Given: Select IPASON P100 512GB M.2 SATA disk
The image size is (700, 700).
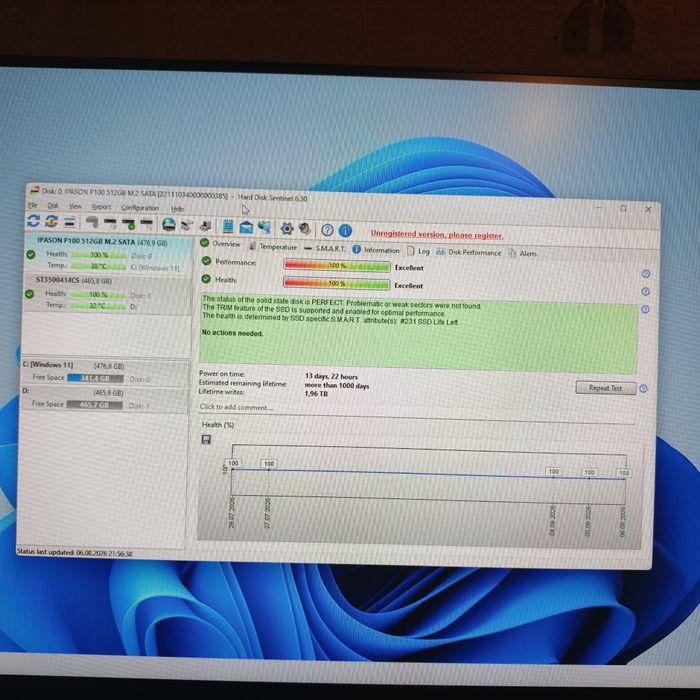Looking at the screenshot, I should (108, 254).
